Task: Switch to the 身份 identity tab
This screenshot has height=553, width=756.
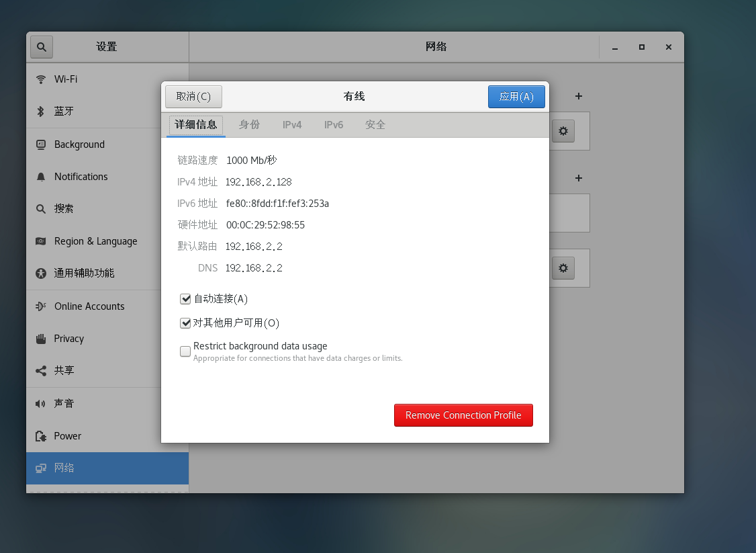Action: coord(249,125)
